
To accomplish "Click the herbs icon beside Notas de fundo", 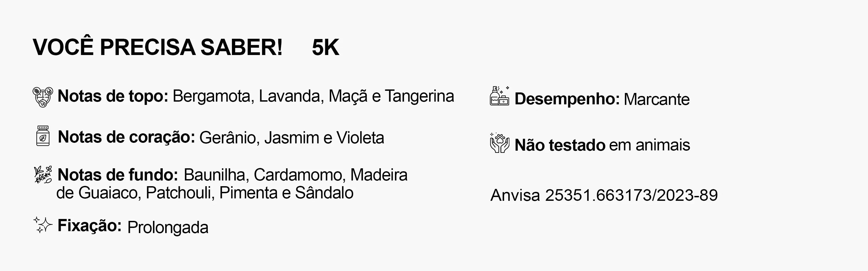I will pos(43,174).
